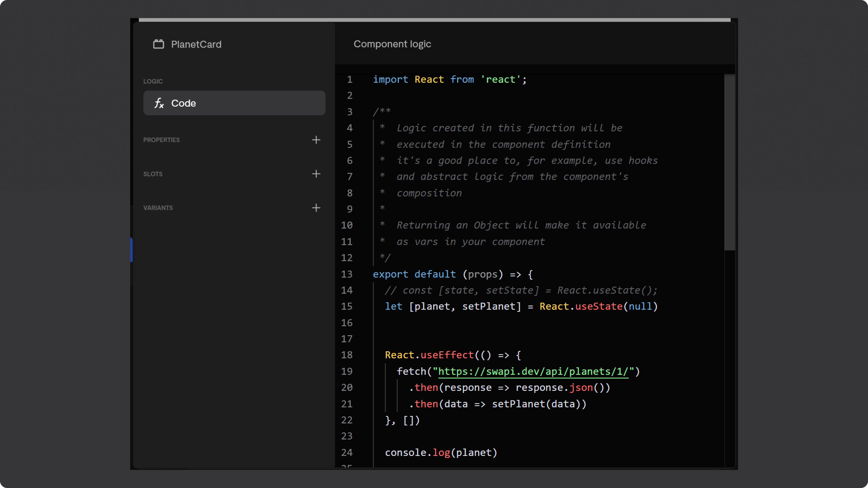Click line number 18 beside useEffect
The image size is (868, 488).
click(x=346, y=355)
